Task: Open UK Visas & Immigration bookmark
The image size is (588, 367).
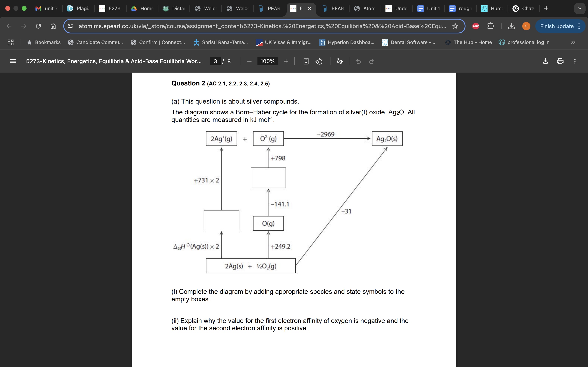Action: click(284, 42)
